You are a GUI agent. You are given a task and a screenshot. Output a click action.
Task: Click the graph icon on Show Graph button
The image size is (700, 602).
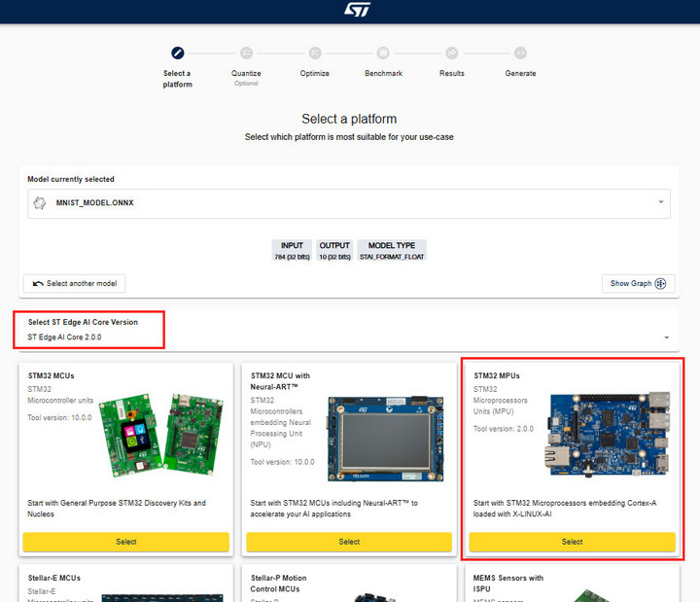pos(660,284)
